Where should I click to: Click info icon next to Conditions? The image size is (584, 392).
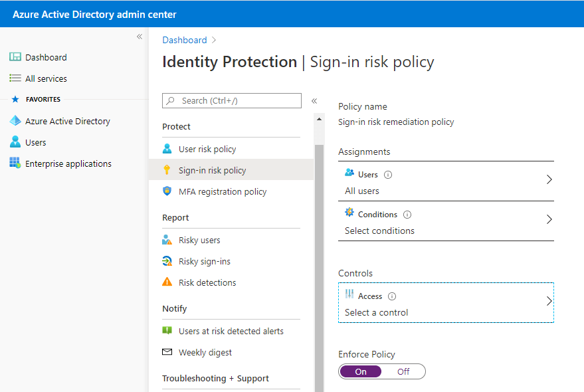coord(407,215)
